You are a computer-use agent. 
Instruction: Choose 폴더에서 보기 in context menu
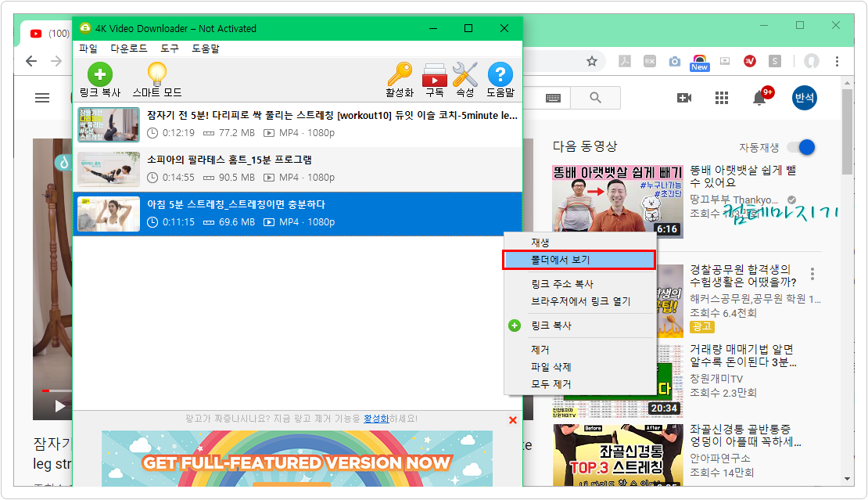coord(579,260)
